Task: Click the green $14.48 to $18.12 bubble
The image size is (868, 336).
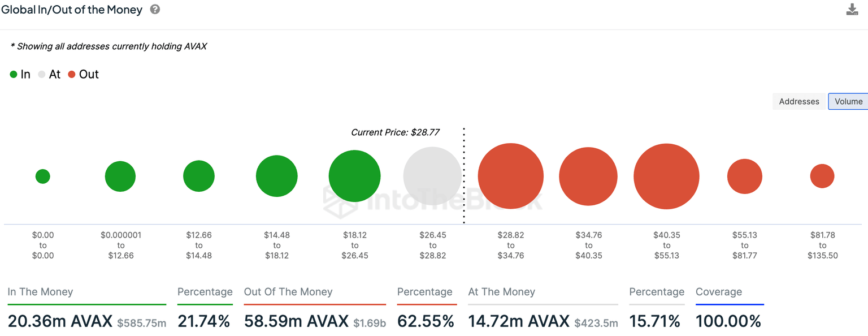Action: tap(276, 176)
